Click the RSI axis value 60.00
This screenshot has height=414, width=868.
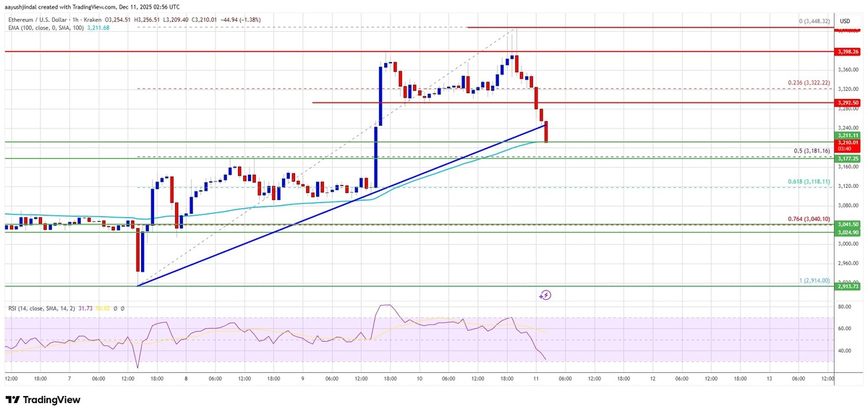click(844, 329)
